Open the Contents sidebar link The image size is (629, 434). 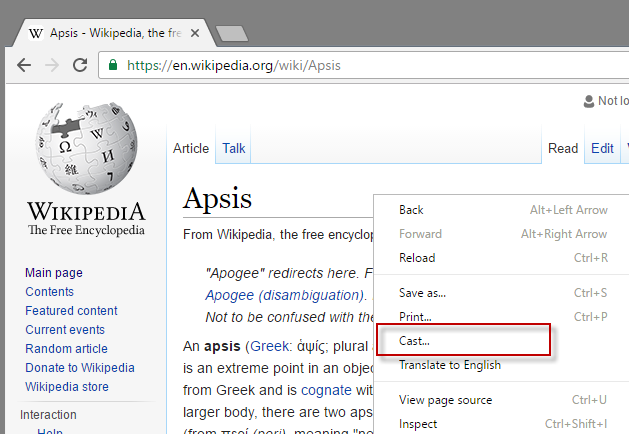pos(49,292)
